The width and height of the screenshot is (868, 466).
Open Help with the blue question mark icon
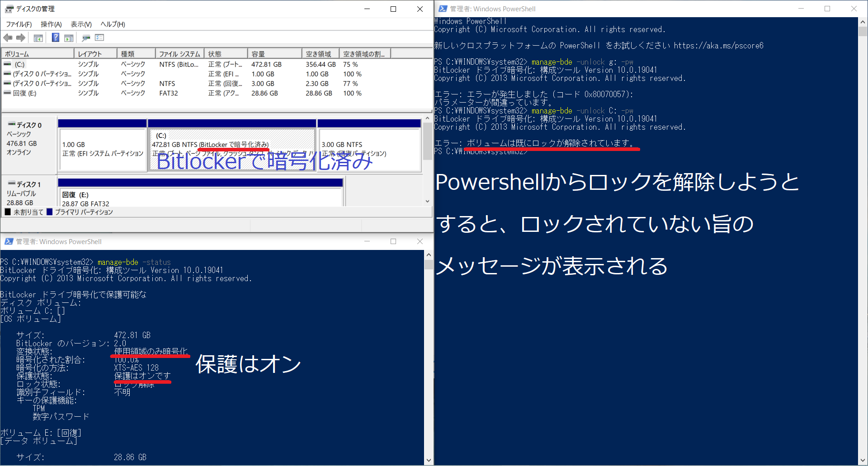click(x=55, y=38)
